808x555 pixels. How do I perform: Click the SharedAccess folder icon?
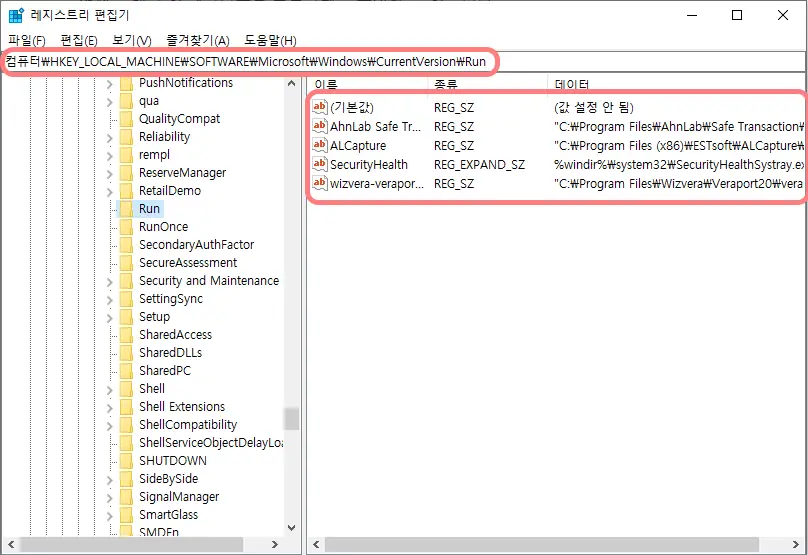(126, 335)
